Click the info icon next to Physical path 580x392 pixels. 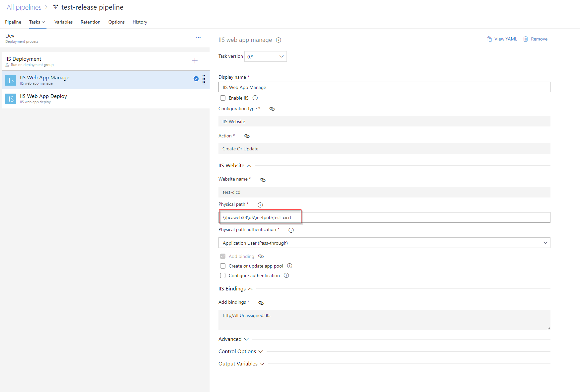pos(260,205)
